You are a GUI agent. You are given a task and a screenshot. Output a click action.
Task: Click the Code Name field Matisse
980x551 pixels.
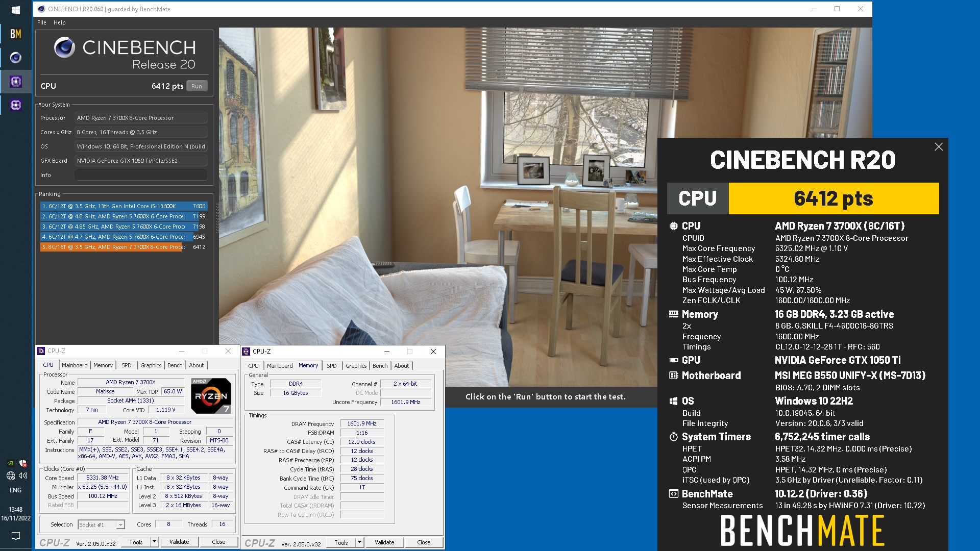point(105,392)
